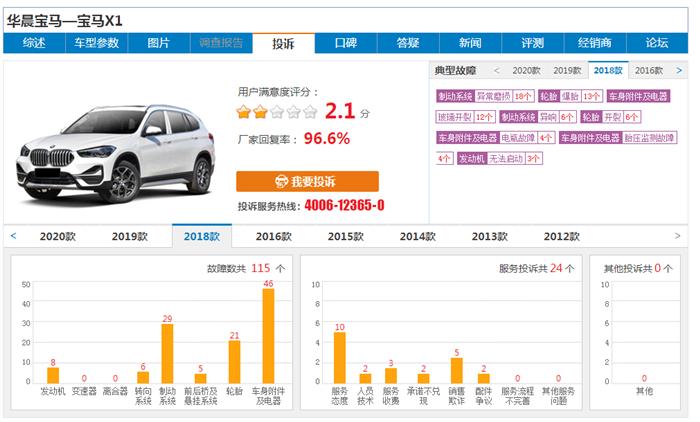
Task: Click the left arrow in 典型故障 year tabs
Action: 496,71
